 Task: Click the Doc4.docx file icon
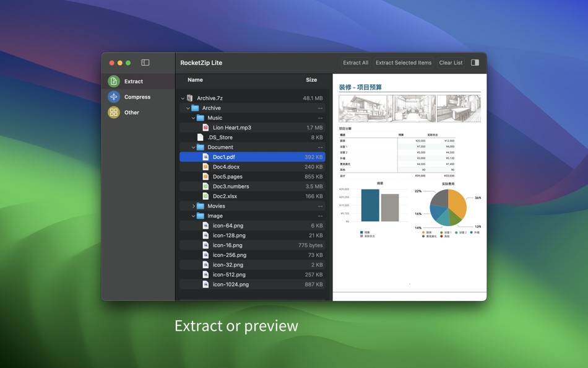[205, 167]
